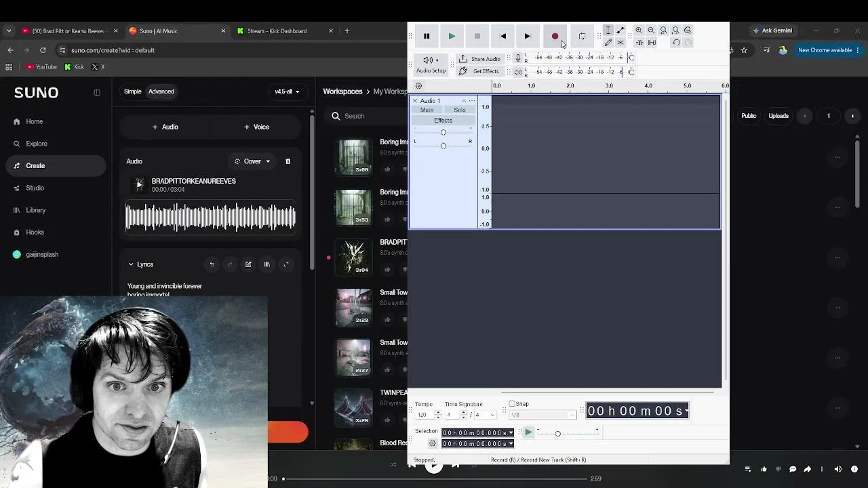Fit project to width in Audacity
868x488 pixels.
click(675, 30)
